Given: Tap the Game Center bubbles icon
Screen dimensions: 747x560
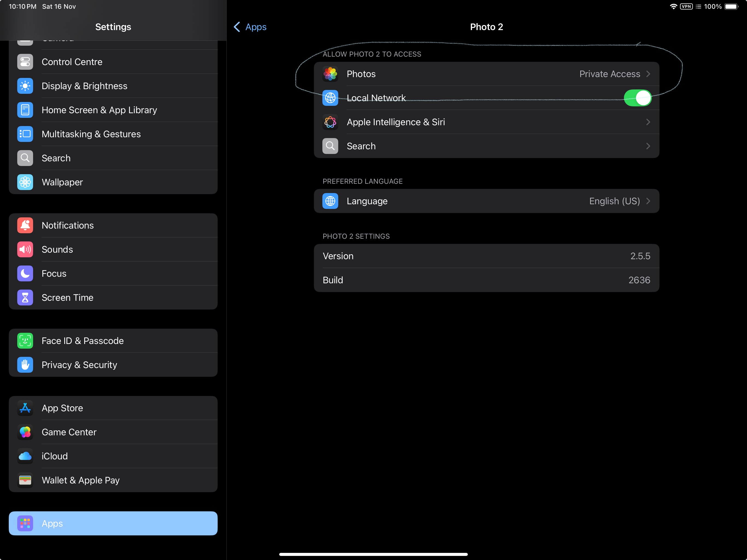Looking at the screenshot, I should [25, 432].
